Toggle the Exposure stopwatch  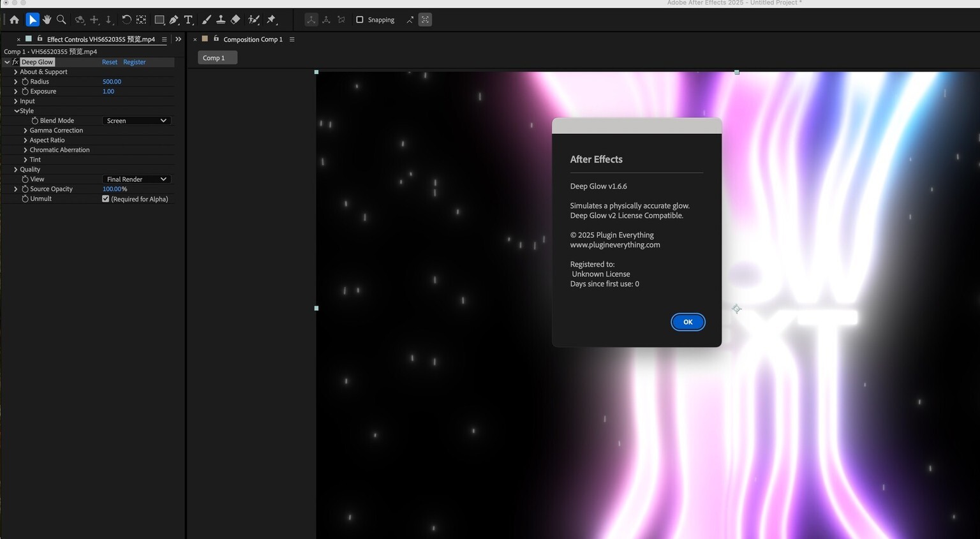[25, 91]
